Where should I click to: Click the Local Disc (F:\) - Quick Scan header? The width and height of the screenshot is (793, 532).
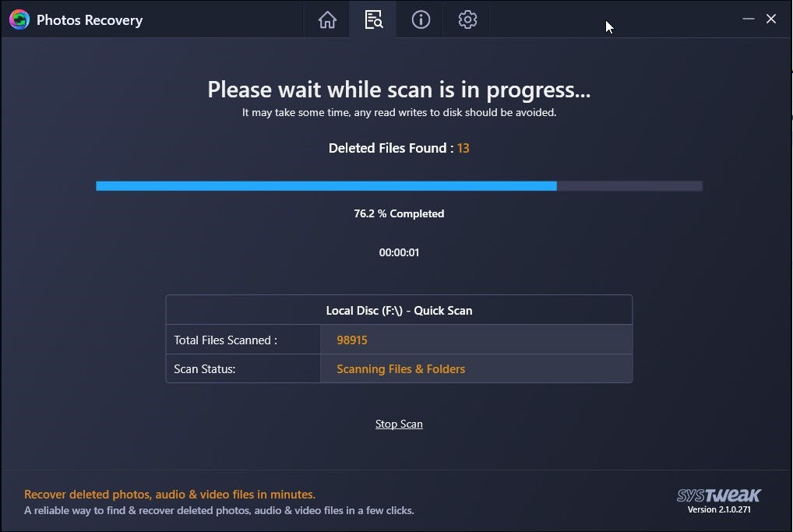(399, 310)
